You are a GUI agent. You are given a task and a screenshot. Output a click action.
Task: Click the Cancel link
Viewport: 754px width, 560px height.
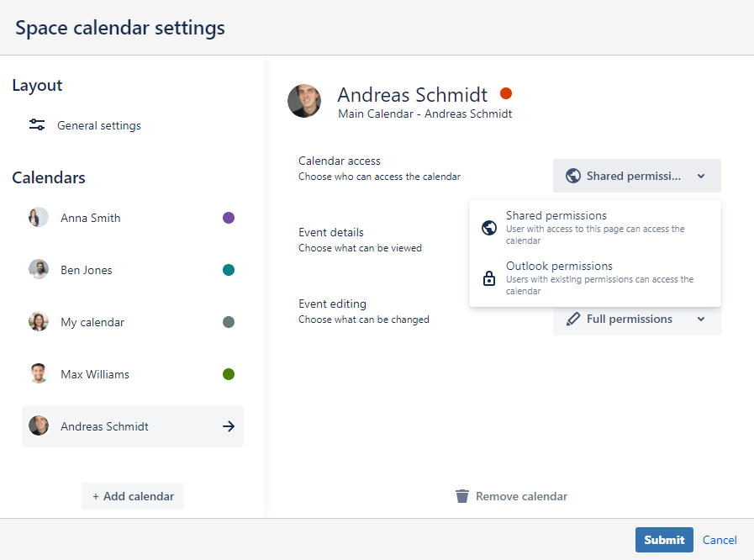(x=720, y=540)
